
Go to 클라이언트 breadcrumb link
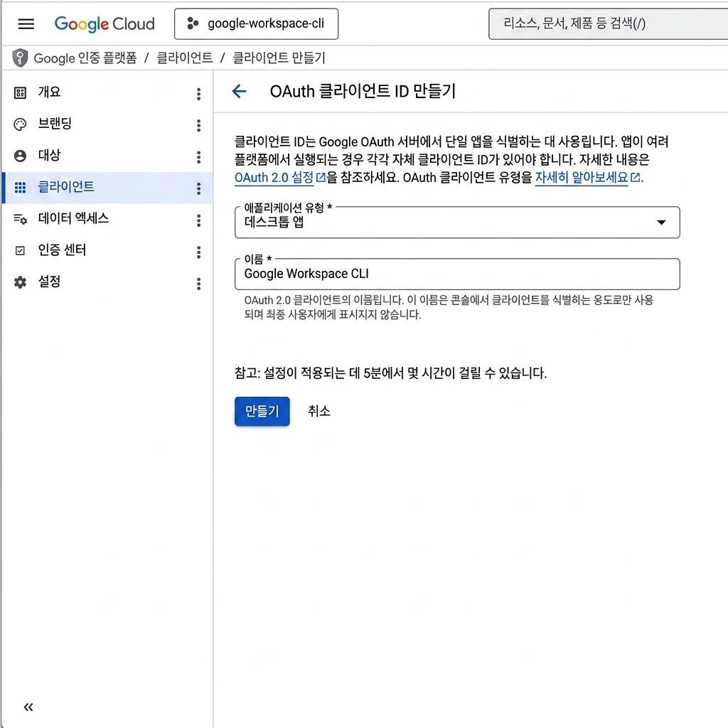pos(185,58)
